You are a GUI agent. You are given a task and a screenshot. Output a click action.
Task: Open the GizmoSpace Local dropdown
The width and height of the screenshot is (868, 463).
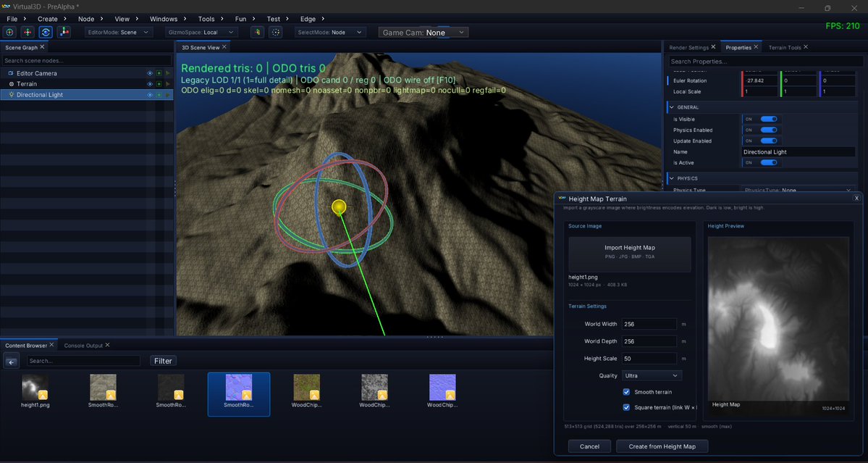[201, 32]
